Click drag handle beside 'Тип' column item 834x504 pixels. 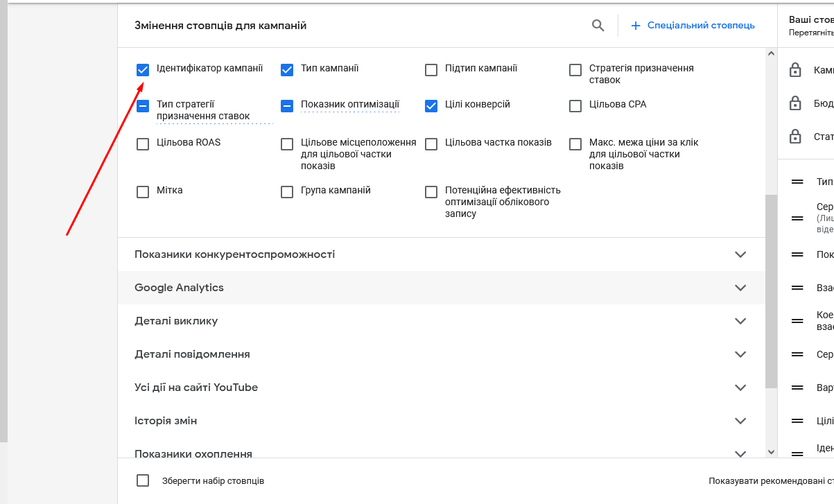click(797, 182)
